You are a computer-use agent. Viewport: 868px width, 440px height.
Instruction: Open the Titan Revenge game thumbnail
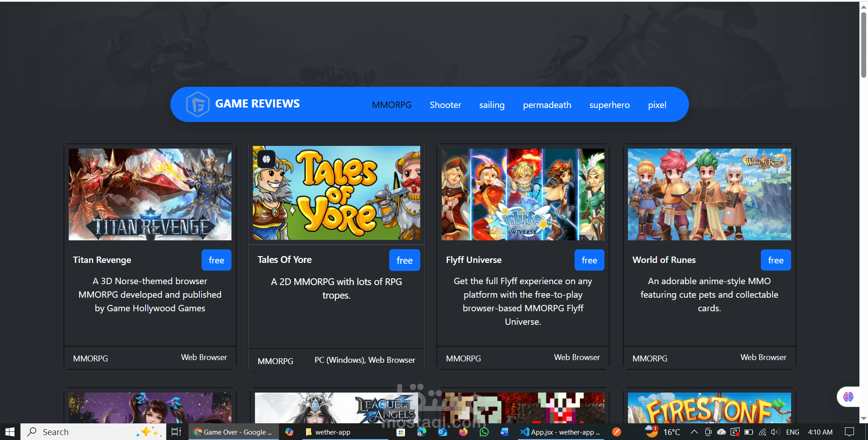click(150, 194)
